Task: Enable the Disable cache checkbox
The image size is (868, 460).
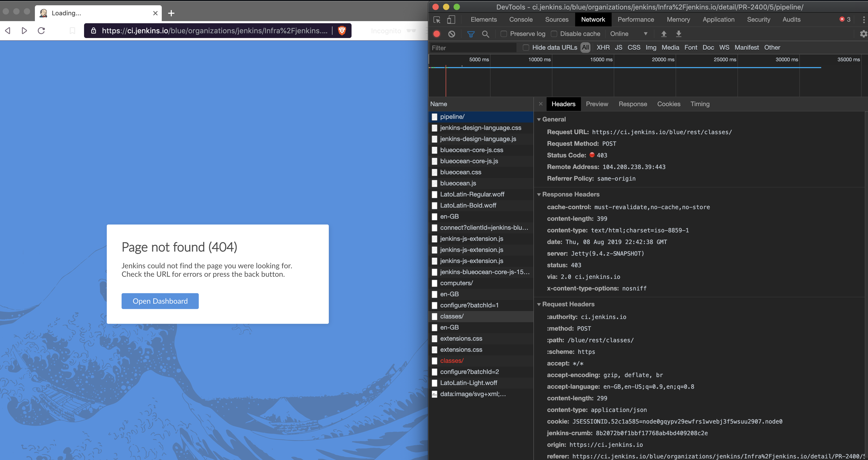Action: (554, 34)
